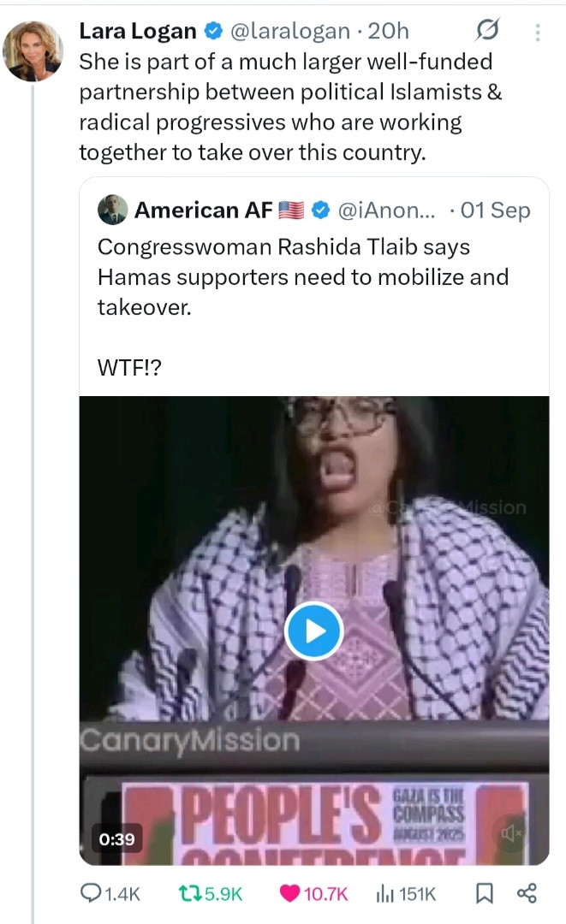This screenshot has height=924, width=566.
Task: Like the tweet with the heart icon
Action: 291,893
